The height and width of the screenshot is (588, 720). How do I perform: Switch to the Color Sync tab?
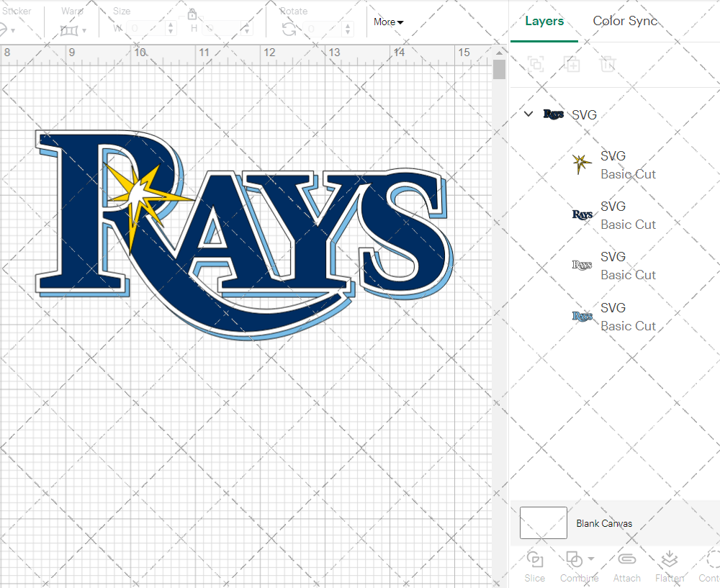625,21
